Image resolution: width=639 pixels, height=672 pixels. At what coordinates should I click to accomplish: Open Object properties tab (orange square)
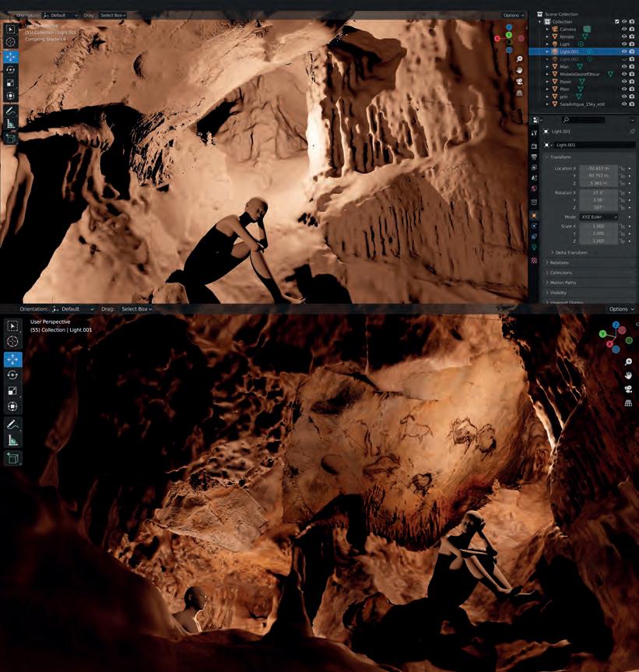(534, 216)
